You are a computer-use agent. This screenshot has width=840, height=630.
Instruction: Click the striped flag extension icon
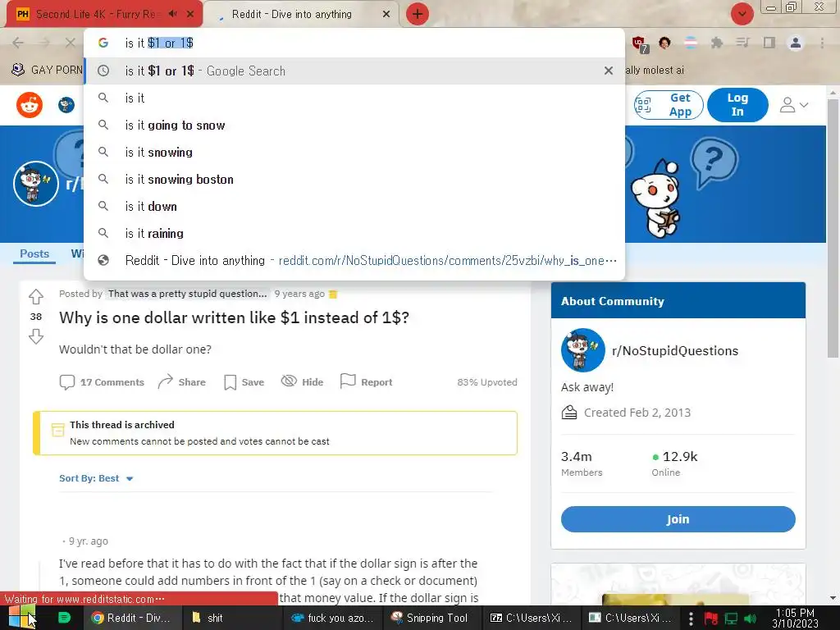pos(691,43)
